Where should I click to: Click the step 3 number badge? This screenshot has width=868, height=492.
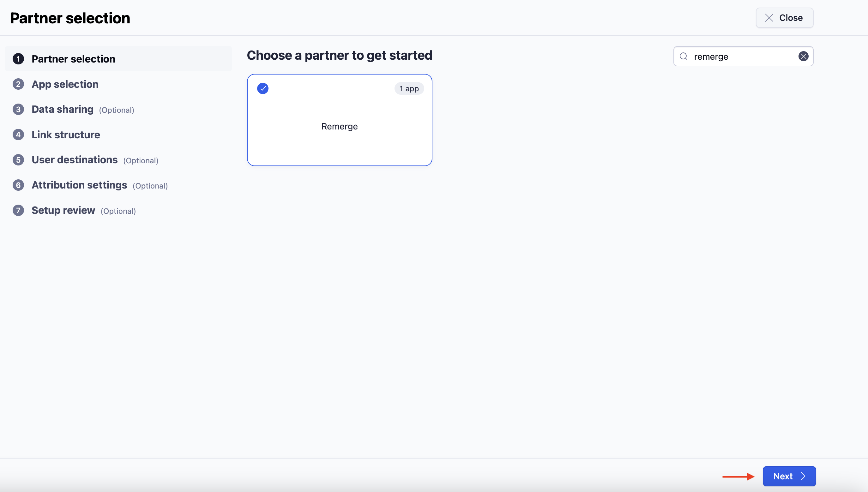(x=18, y=109)
